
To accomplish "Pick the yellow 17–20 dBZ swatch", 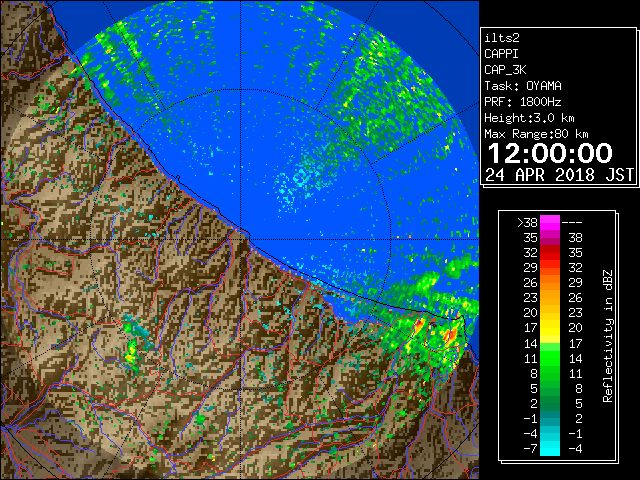I will (550, 328).
